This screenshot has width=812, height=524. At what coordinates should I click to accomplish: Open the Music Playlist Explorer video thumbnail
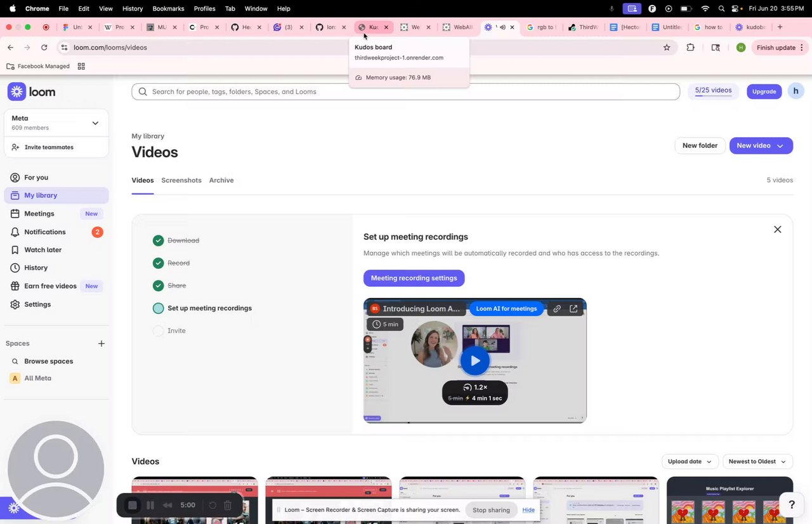[730, 500]
